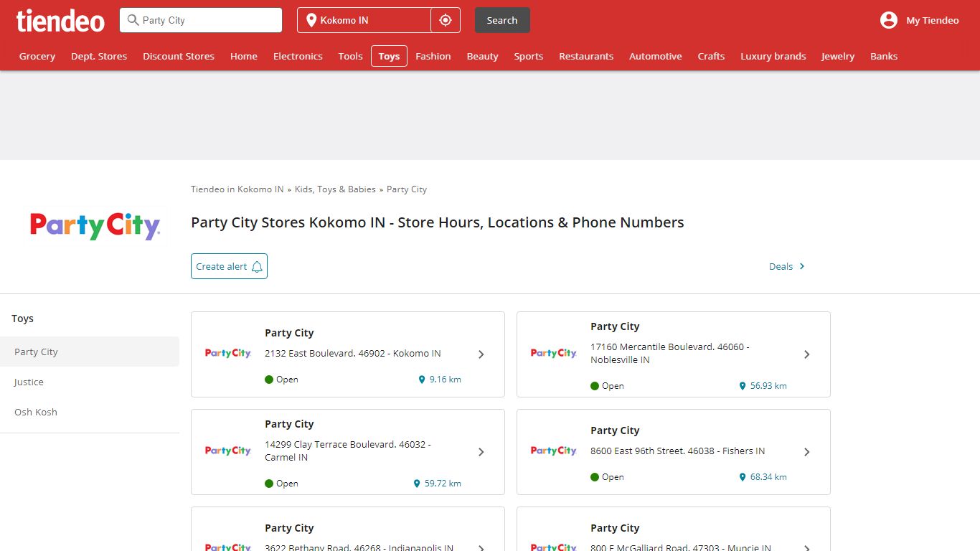Click address 14299 Clay Terrace Boulevard Carmel
Viewport: 980px width, 551px height.
point(348,451)
